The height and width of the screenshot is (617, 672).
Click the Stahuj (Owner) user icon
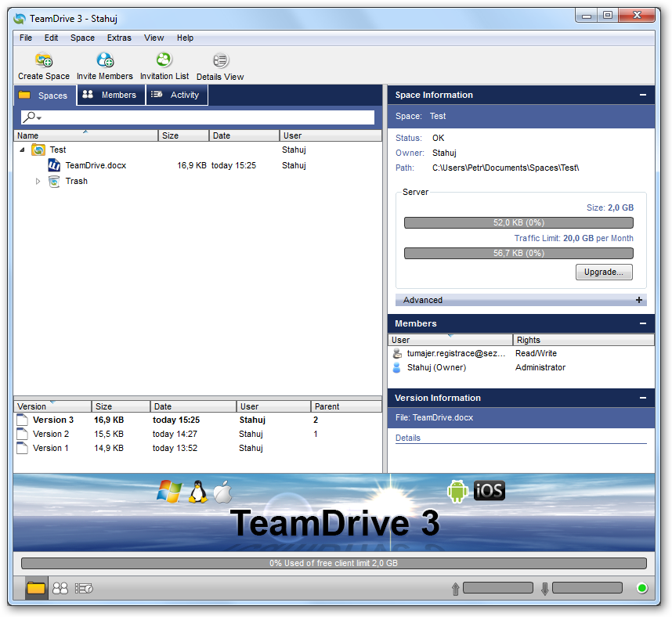(x=397, y=368)
